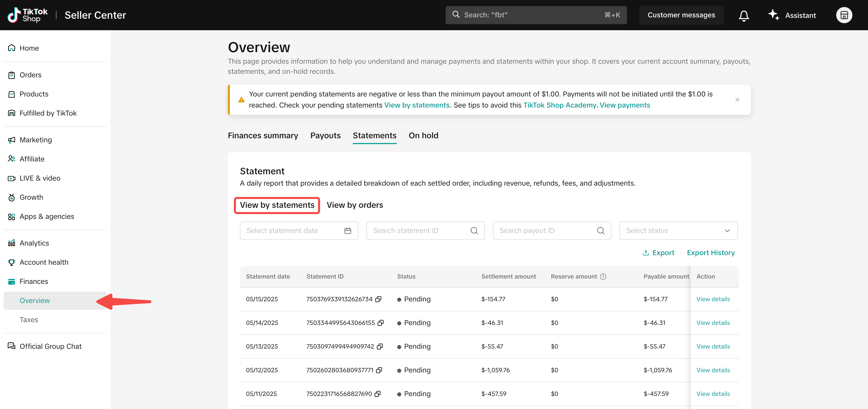Switch to the Payouts tab
The width and height of the screenshot is (868, 409).
pos(325,136)
